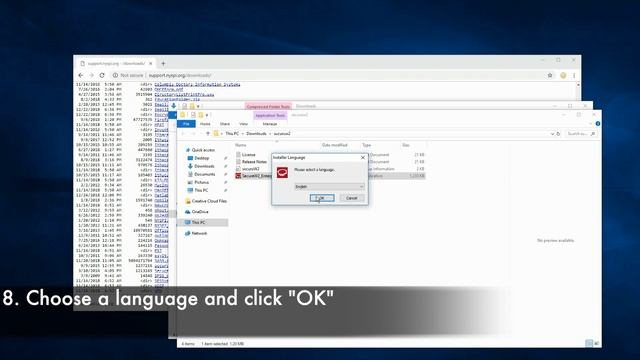This screenshot has width=640, height=360.
Task: Click the Quick access star icon
Action: (188, 150)
